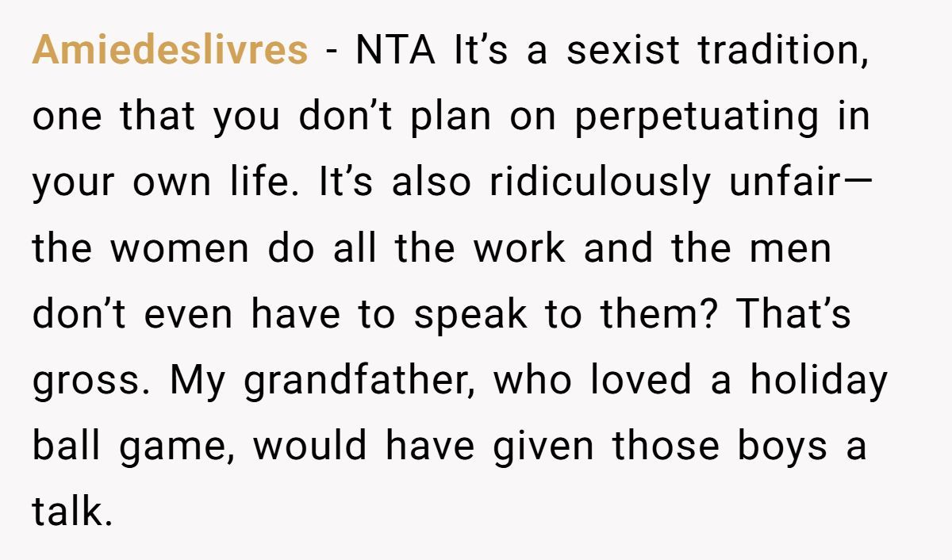The width and height of the screenshot is (952, 560).
Task: Click the "NTA" verdict text
Action: click(396, 52)
